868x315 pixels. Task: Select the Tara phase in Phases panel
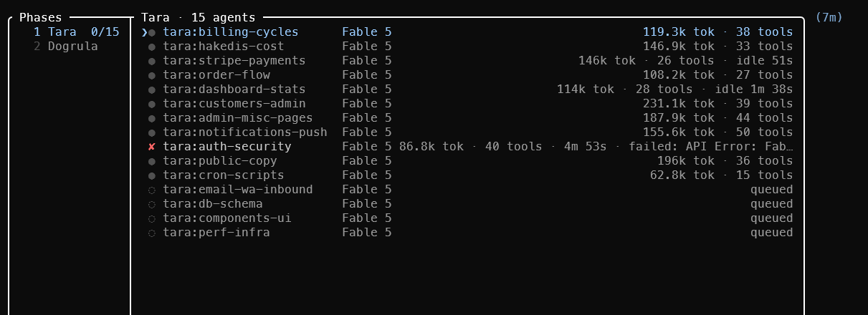point(76,32)
